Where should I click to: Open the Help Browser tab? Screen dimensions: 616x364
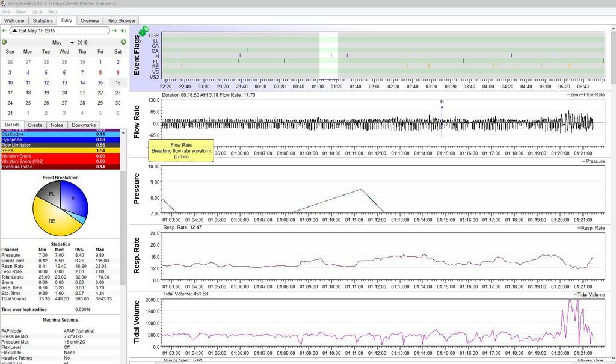click(121, 20)
